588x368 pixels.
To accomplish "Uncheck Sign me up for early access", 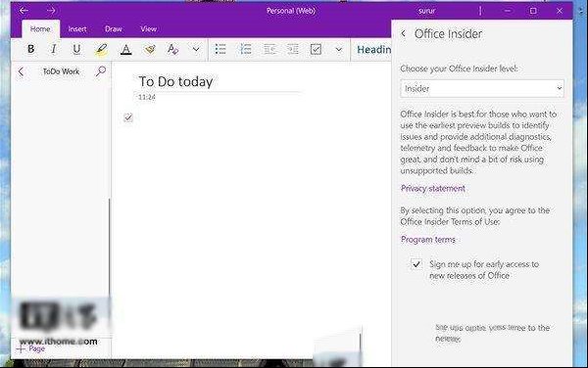I will (416, 264).
